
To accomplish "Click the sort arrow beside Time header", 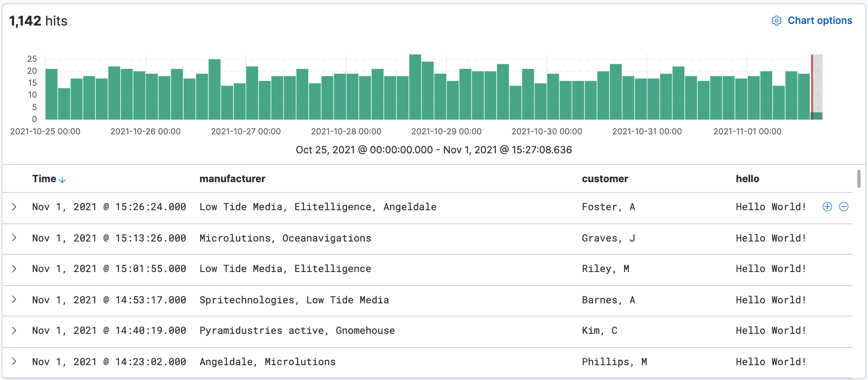I will click(63, 180).
